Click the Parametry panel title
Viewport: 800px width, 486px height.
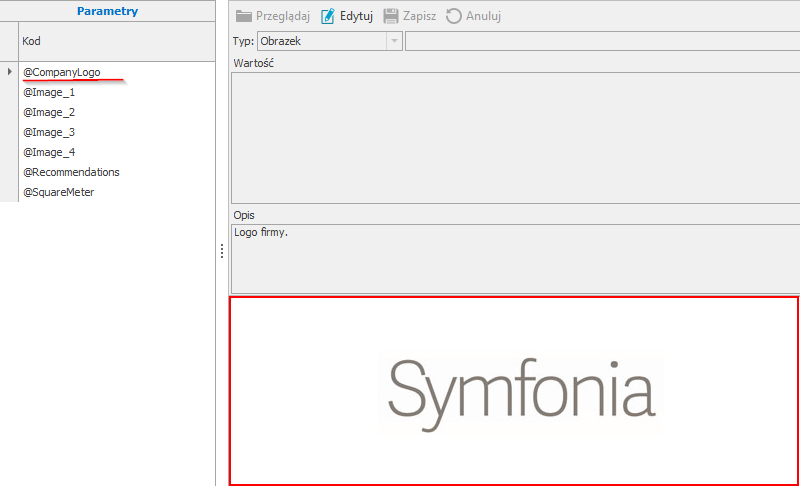tap(107, 11)
